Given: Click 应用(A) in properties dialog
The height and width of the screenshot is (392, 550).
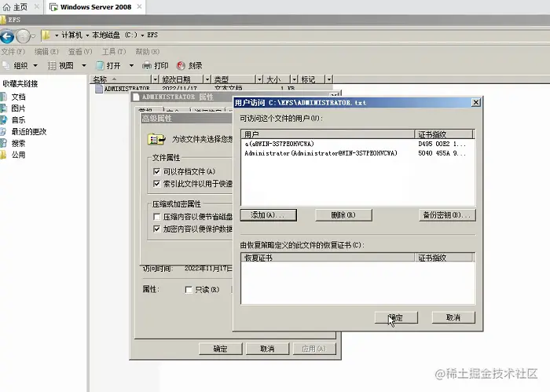Looking at the screenshot, I should click(x=314, y=349).
